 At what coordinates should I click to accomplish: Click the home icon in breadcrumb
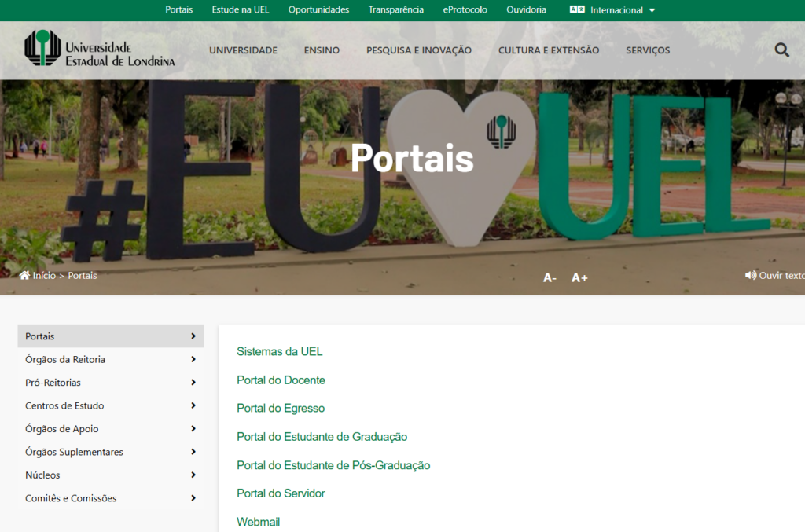(24, 276)
